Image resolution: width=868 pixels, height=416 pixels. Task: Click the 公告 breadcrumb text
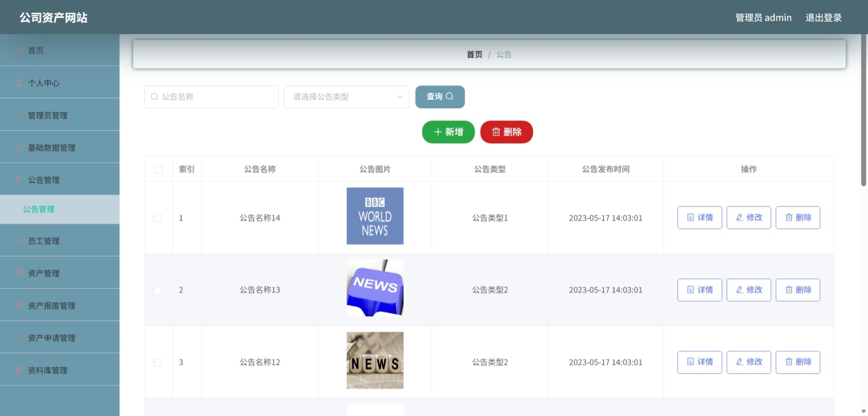tap(504, 54)
